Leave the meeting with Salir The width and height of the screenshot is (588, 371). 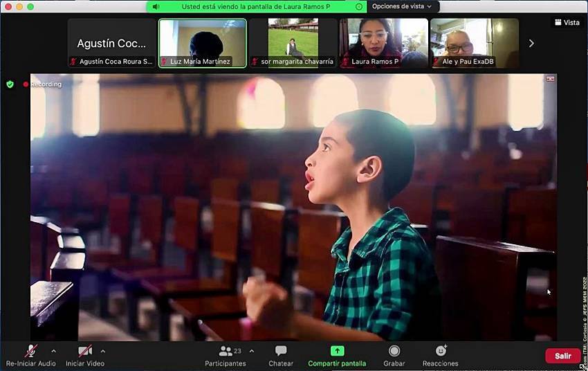click(563, 356)
